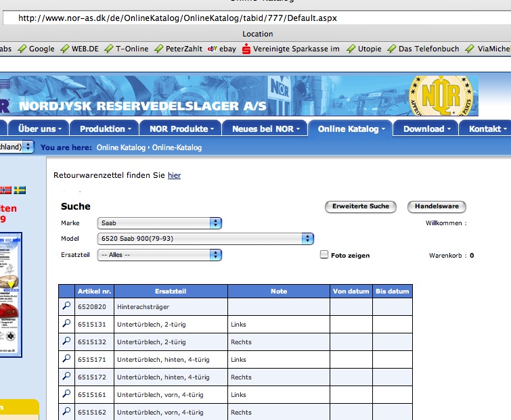Expand the NOR Produkte menu
The width and height of the screenshot is (511, 420).
point(181,129)
